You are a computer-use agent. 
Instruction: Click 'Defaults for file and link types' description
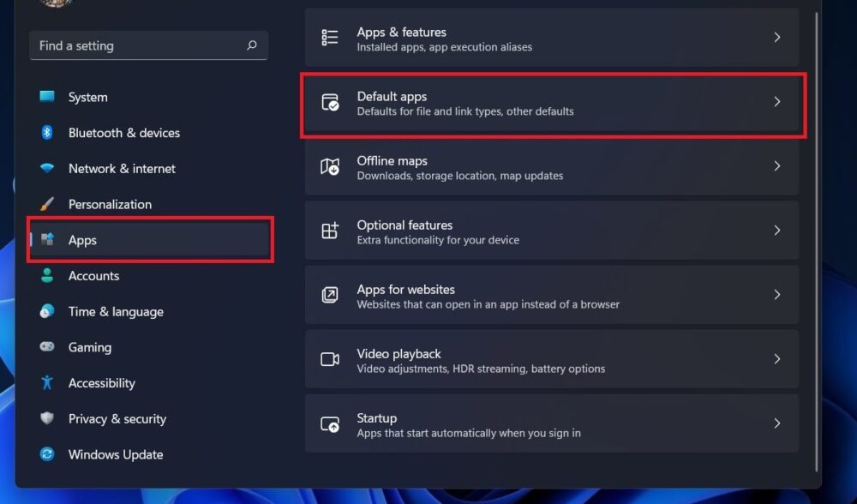pos(465,111)
